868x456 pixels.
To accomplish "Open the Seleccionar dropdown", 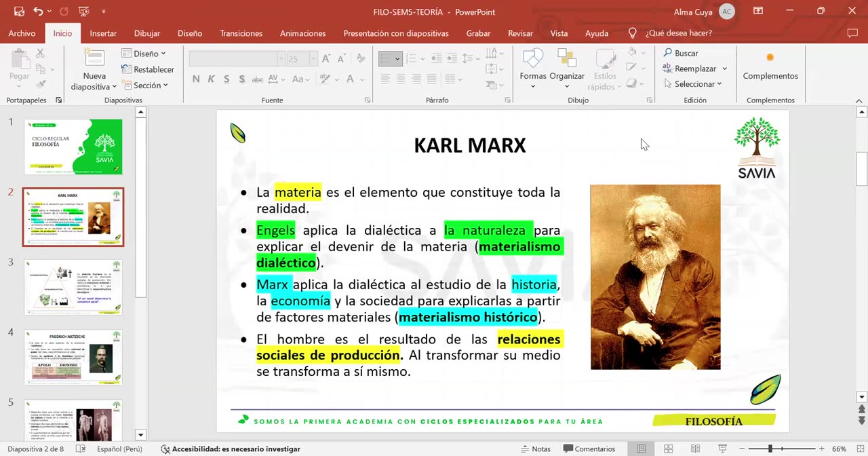I will tap(693, 84).
